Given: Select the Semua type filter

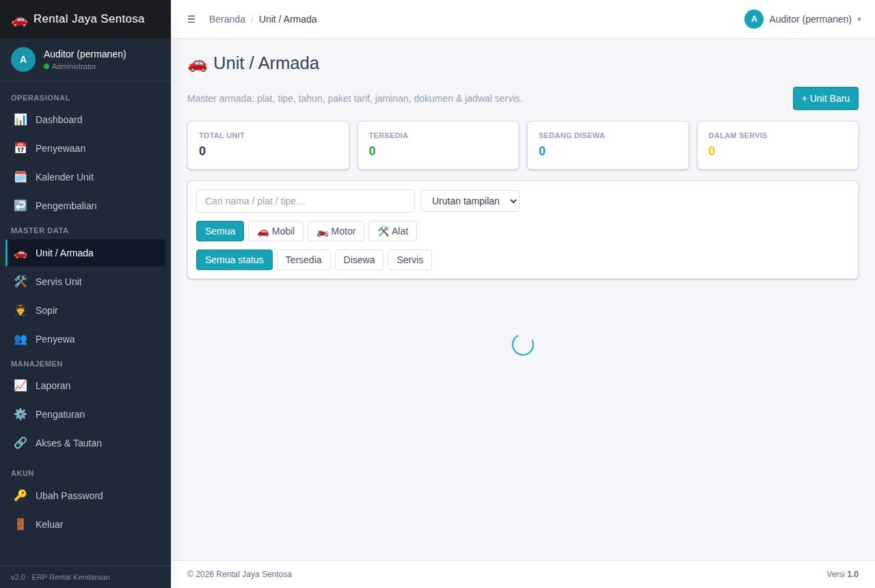Looking at the screenshot, I should (x=220, y=231).
